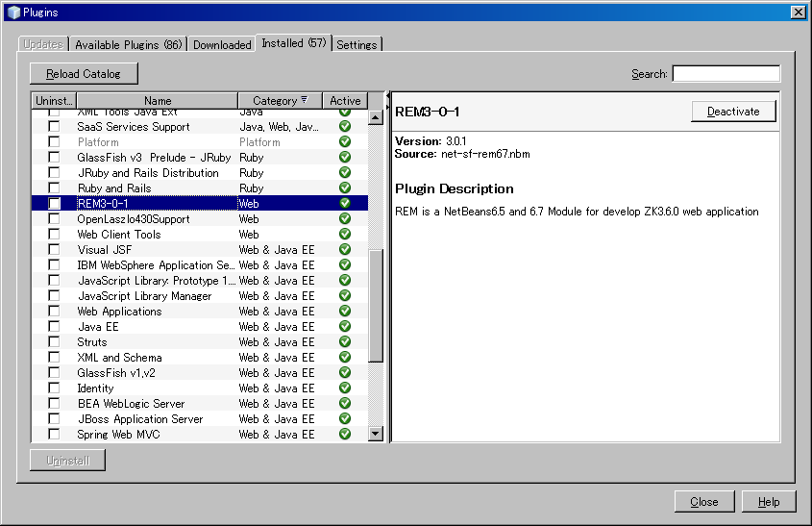Sort by the Active column header
This screenshot has height=526, width=812.
(345, 101)
